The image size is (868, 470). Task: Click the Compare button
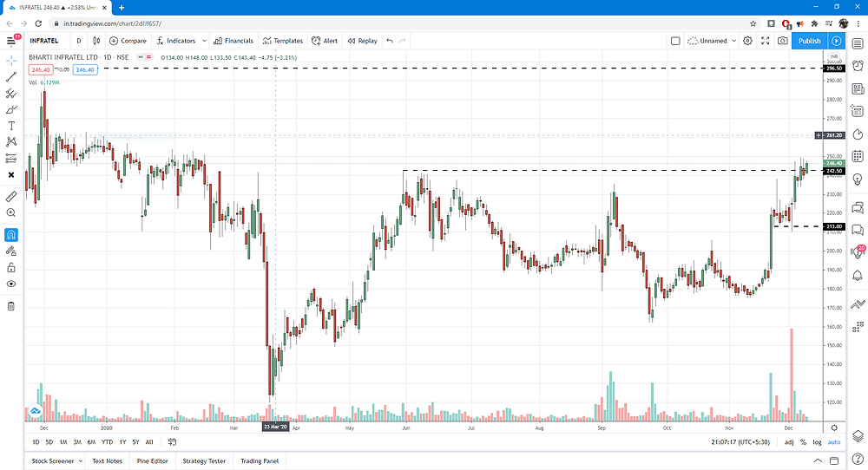128,41
